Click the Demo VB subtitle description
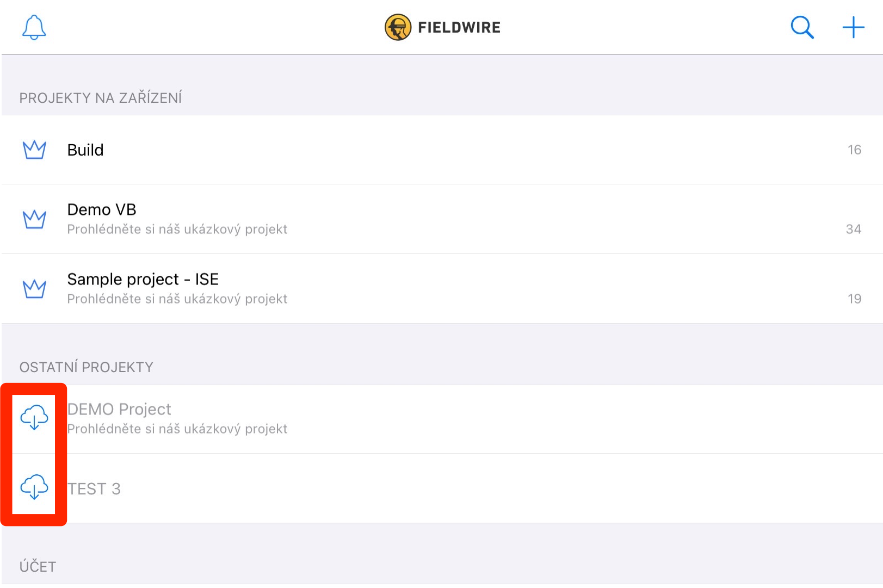Image resolution: width=883 pixels, height=588 pixels. click(177, 230)
